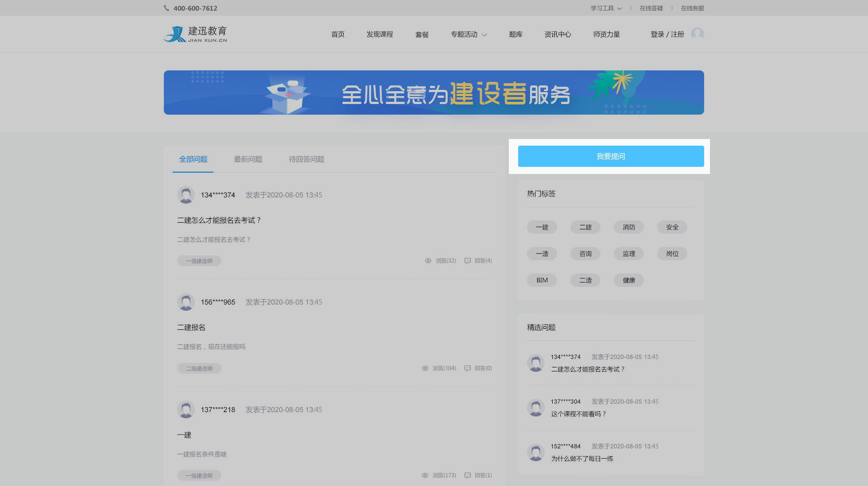
Task: Select the 岗位 hot tag
Action: pyautogui.click(x=672, y=254)
